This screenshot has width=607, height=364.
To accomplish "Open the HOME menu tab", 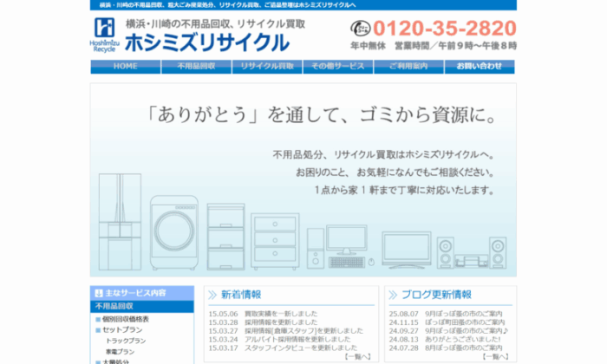I will pyautogui.click(x=126, y=67).
